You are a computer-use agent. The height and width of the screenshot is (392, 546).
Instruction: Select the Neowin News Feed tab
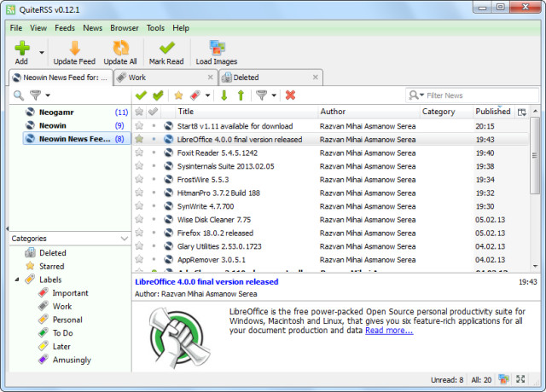tap(61, 78)
